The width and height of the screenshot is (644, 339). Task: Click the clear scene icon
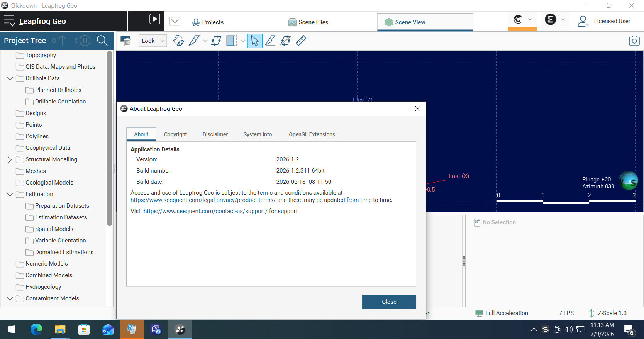[x=125, y=41]
